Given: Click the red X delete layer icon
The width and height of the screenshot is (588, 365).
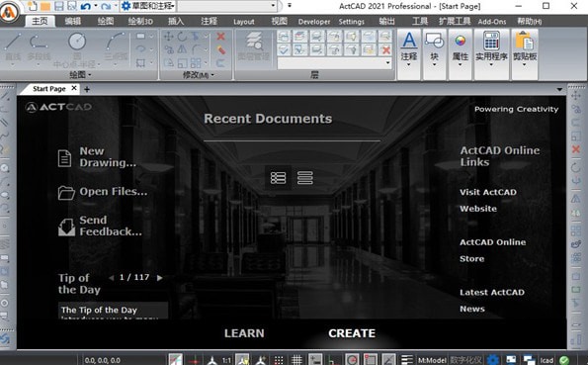Looking at the screenshot, I should tap(385, 49).
